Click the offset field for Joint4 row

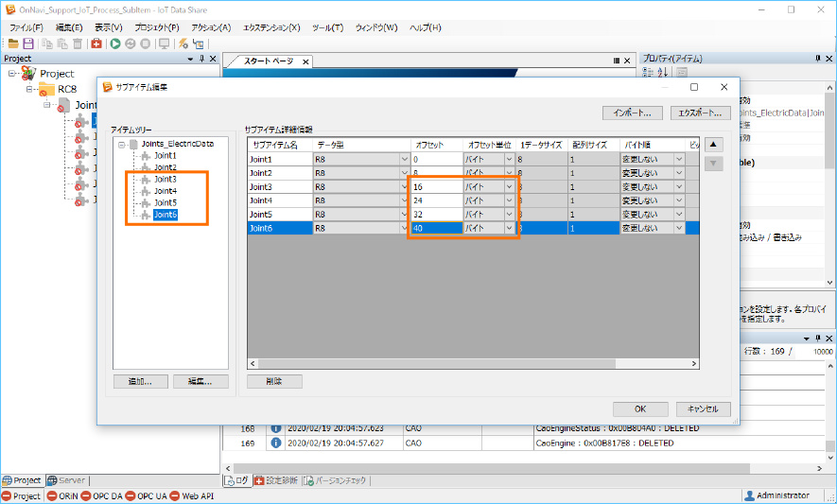434,200
